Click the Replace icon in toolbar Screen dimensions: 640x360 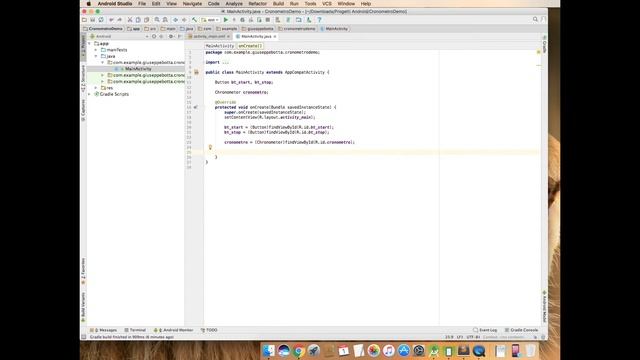pyautogui.click(x=165, y=20)
